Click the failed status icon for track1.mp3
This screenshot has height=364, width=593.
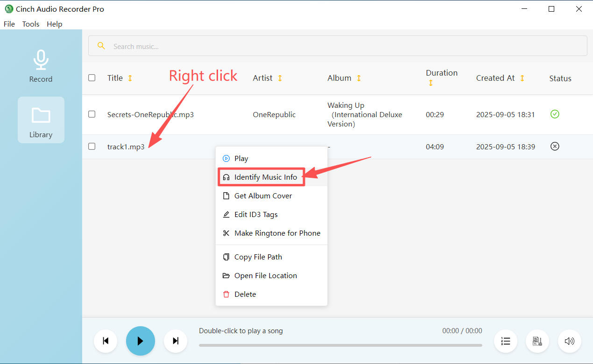click(555, 146)
